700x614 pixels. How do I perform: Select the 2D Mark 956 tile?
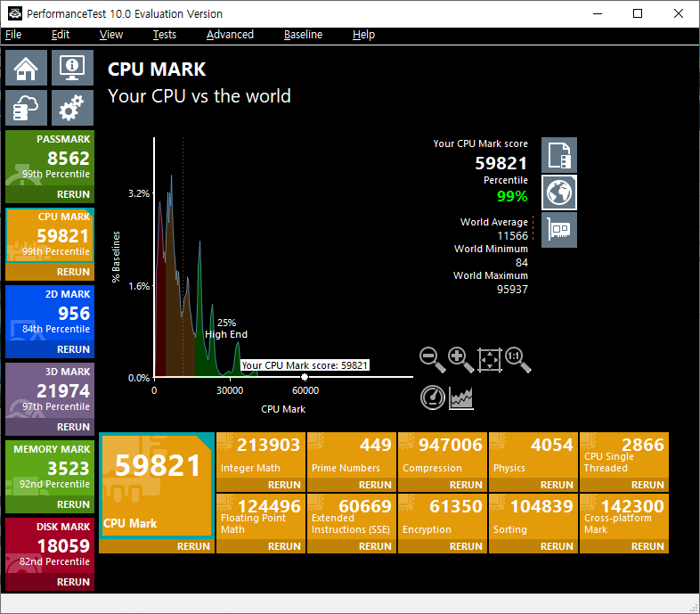click(50, 313)
